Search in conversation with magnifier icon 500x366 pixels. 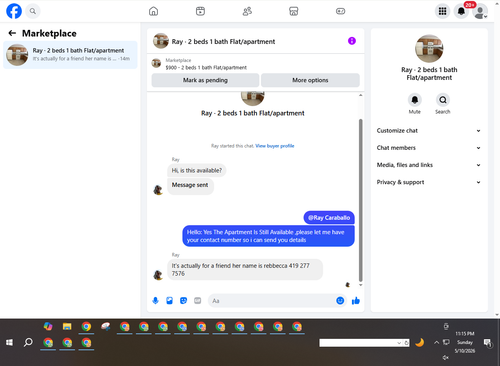click(x=443, y=100)
